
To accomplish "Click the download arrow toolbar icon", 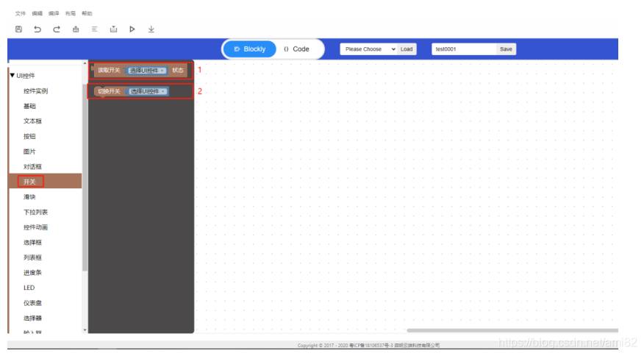I will [x=151, y=29].
